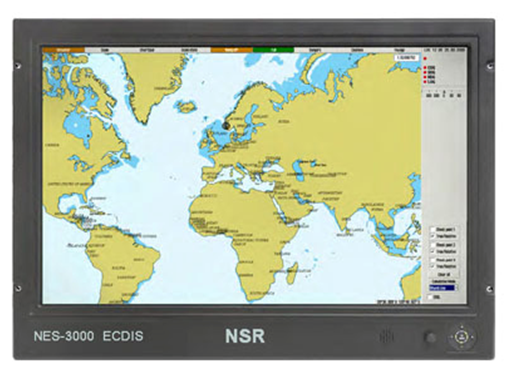506x381 pixels.
Task: Open the blue highlighted dropdown in the side panel
Action: tap(443, 288)
